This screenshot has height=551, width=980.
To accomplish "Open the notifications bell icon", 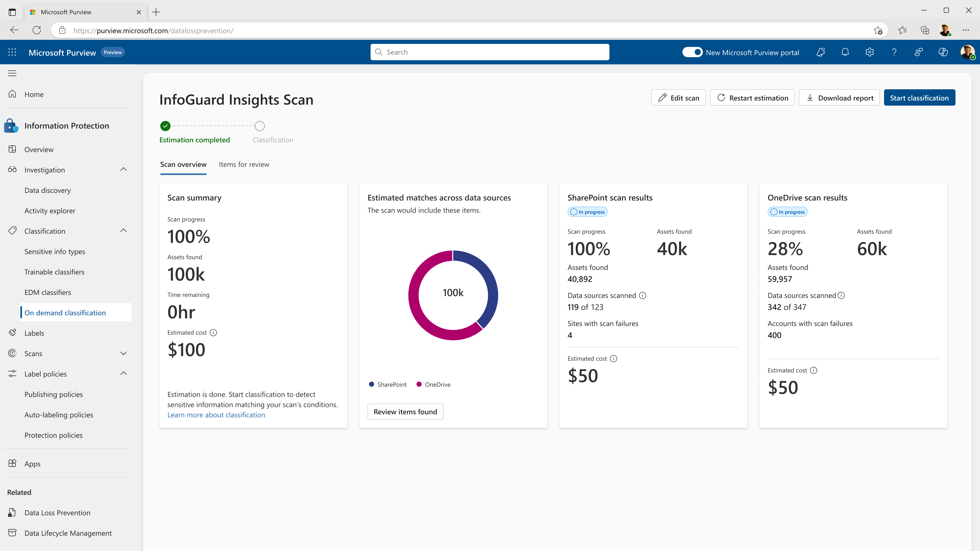I will [845, 52].
